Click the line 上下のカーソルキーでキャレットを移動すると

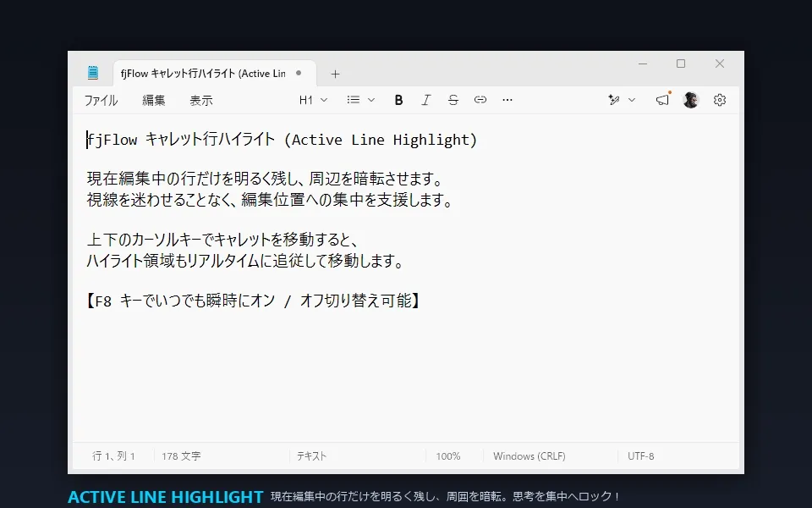[x=222, y=240]
